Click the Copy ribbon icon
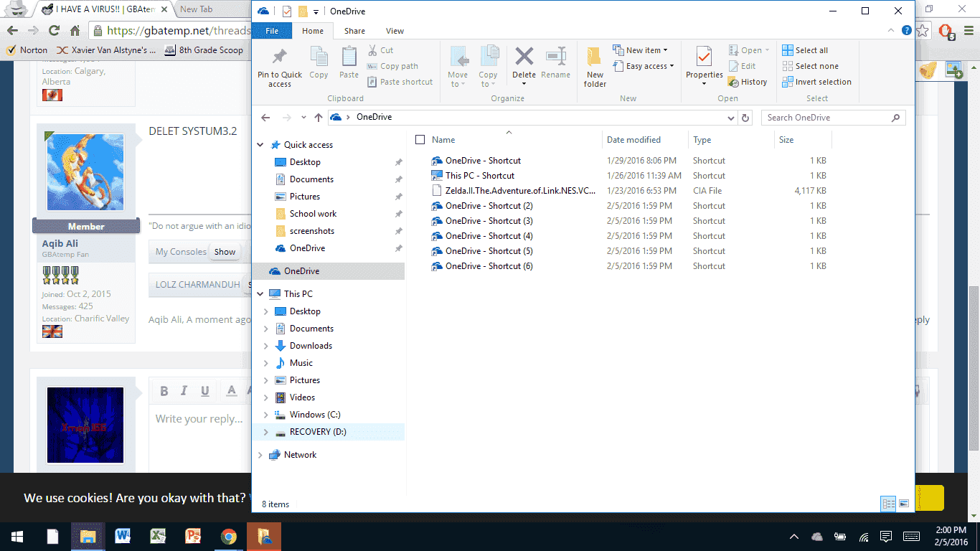This screenshot has height=551, width=980. pos(319,63)
